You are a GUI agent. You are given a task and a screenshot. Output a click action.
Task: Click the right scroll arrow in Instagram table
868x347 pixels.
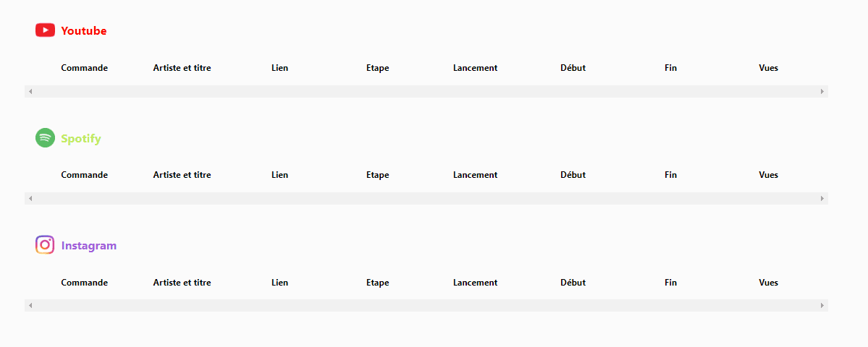[x=822, y=306]
